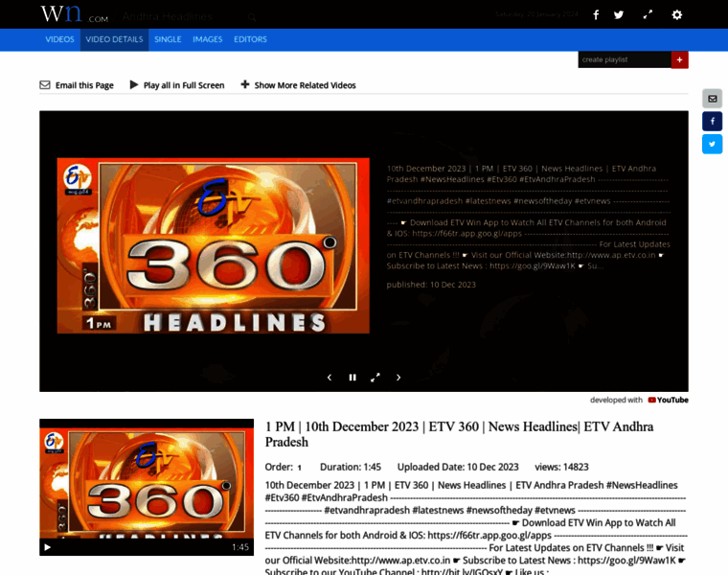Click the 'published: 10 Dec 2023' text
The image size is (728, 575).
point(431,285)
